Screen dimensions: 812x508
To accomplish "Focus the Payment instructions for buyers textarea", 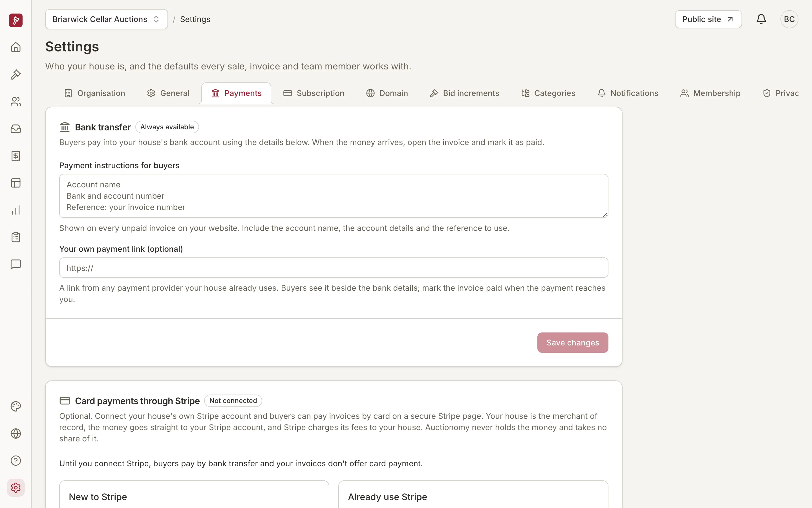I will (x=334, y=196).
